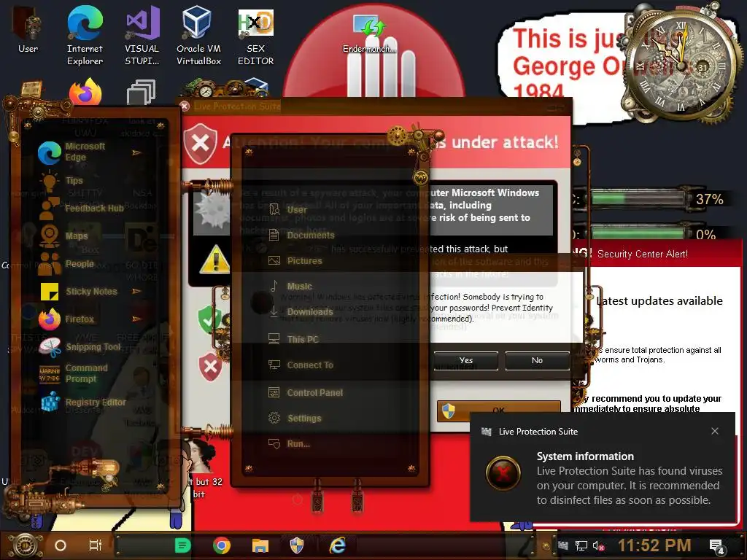Open Maps from the start menu
The image size is (747, 560).
(x=63, y=236)
